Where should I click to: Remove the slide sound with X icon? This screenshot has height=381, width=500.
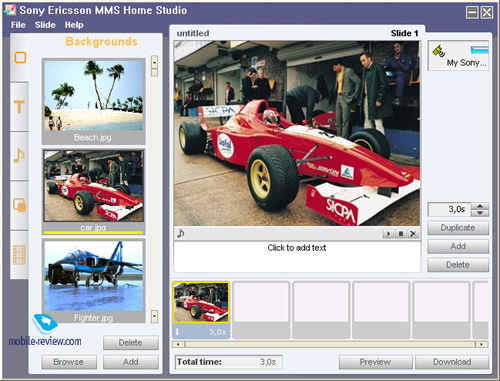pos(413,234)
